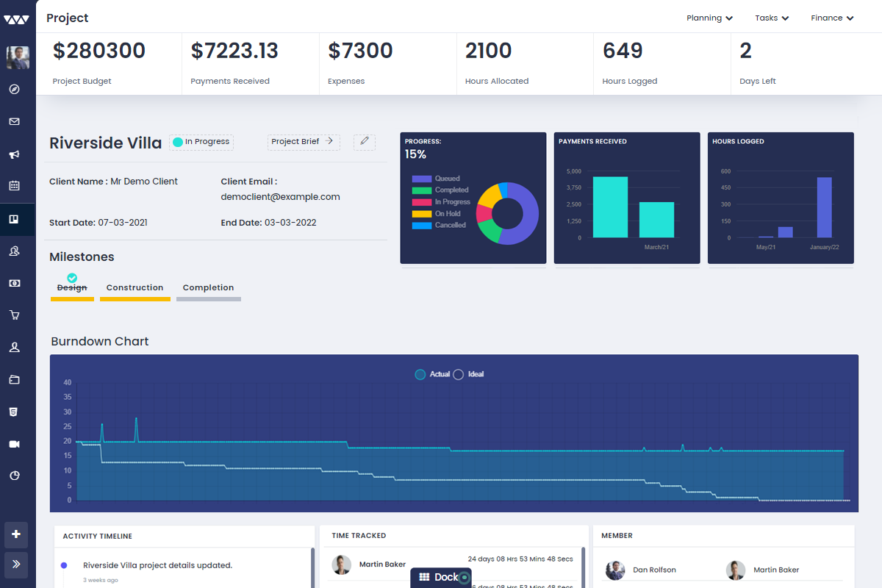Click the pencil edit project icon

365,141
